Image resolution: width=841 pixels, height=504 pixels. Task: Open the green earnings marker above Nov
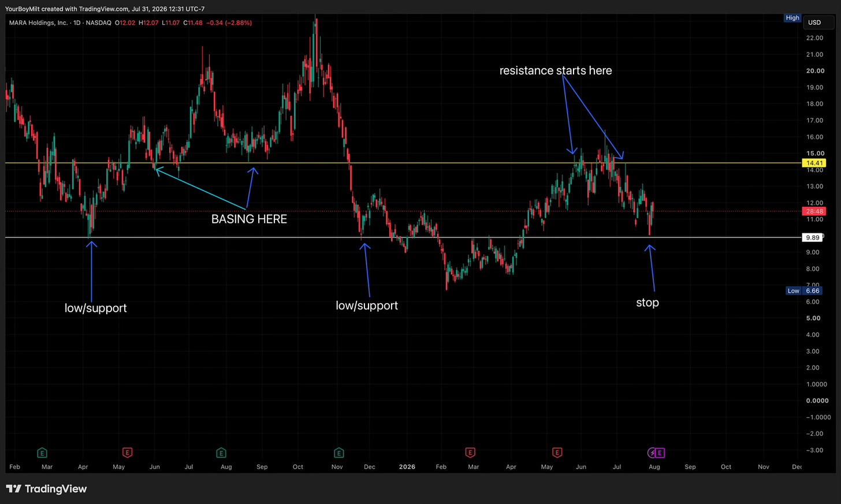(339, 453)
